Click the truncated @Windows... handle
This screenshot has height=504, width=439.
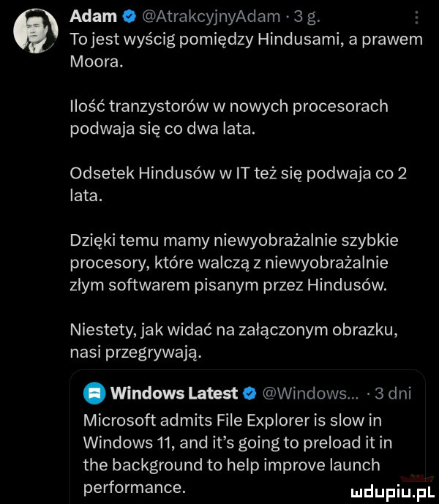tap(306, 394)
